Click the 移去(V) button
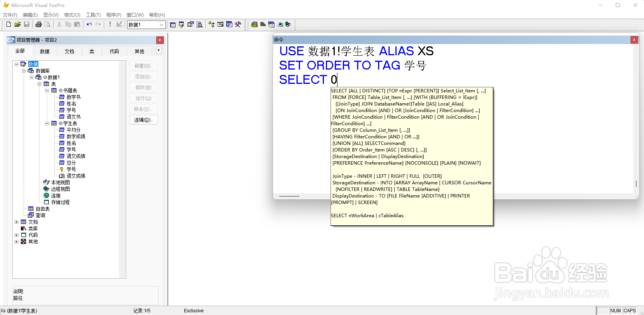The height and width of the screenshot is (315, 644). pyautogui.click(x=143, y=109)
